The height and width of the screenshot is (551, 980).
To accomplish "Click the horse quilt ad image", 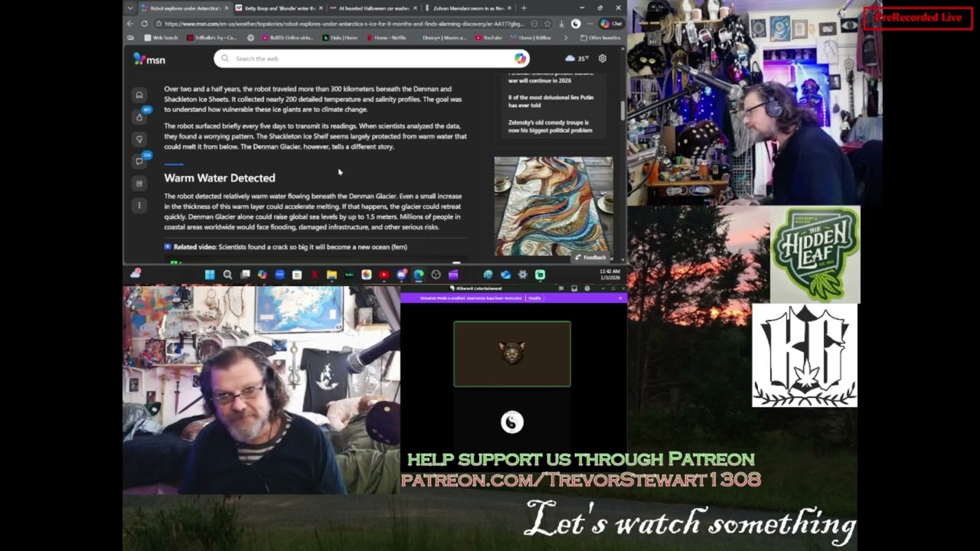I will (554, 207).
